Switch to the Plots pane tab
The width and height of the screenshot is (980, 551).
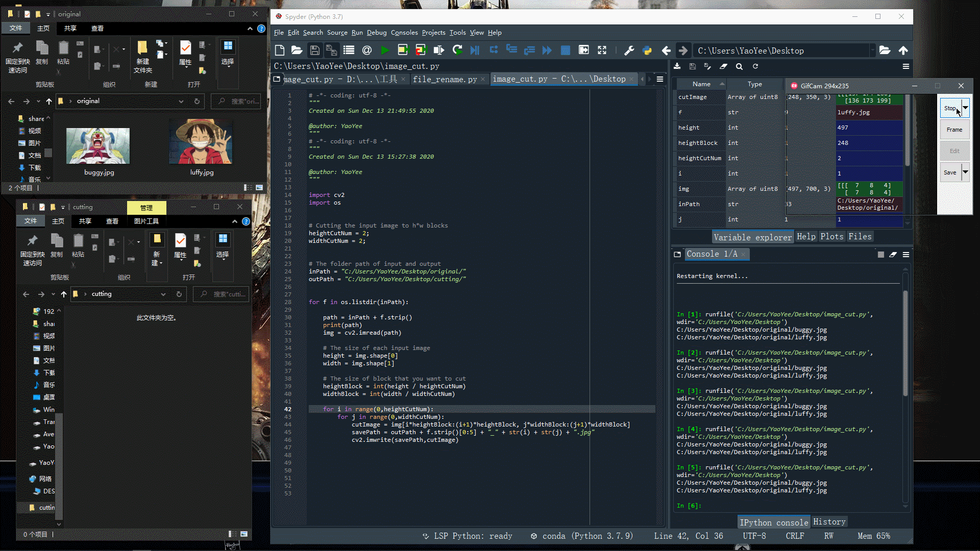pyautogui.click(x=831, y=237)
